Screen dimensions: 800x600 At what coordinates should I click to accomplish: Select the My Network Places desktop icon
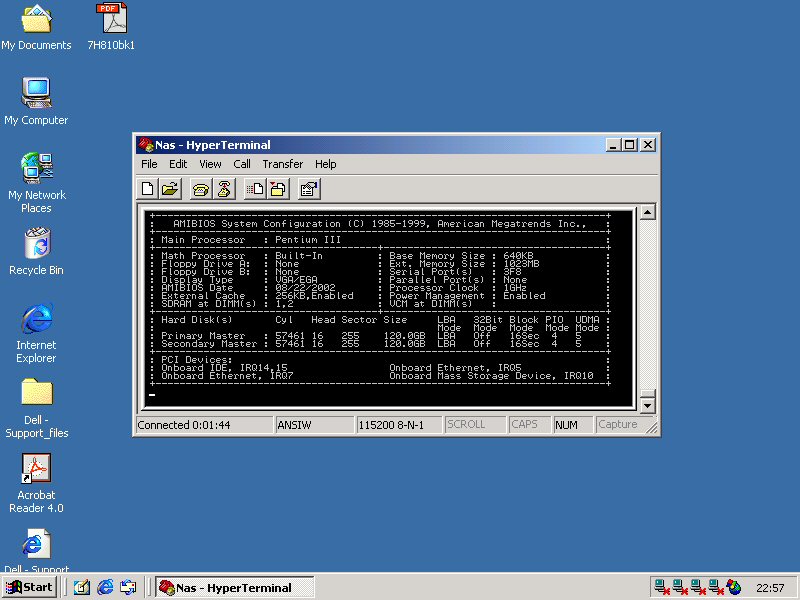click(x=36, y=183)
